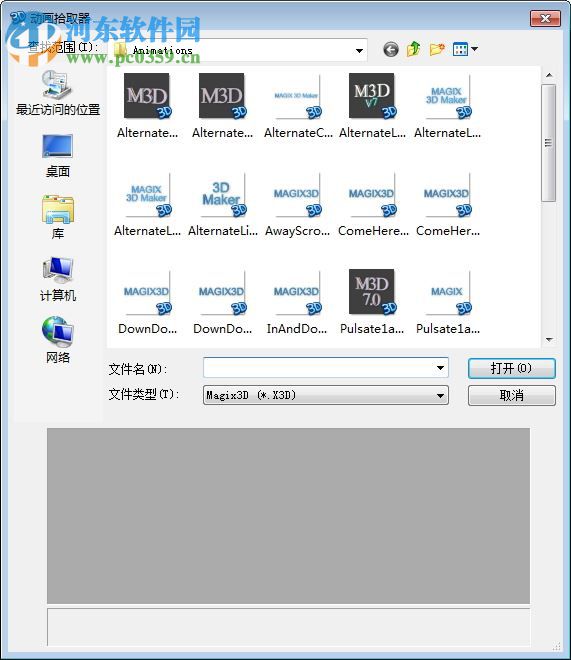This screenshot has height=660, width=571.
Task: Open the 文件类型 Magix3D (*.X3D) combo box
Action: tap(326, 395)
